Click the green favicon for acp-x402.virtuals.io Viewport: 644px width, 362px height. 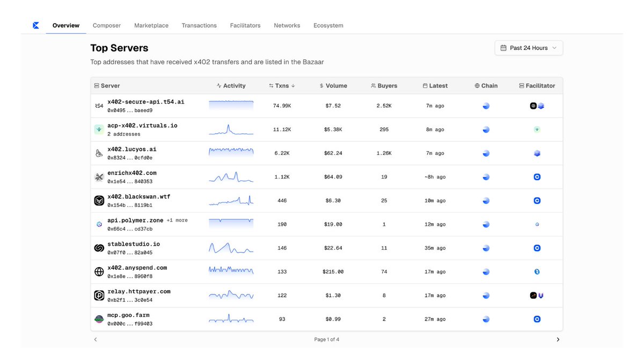tap(99, 129)
